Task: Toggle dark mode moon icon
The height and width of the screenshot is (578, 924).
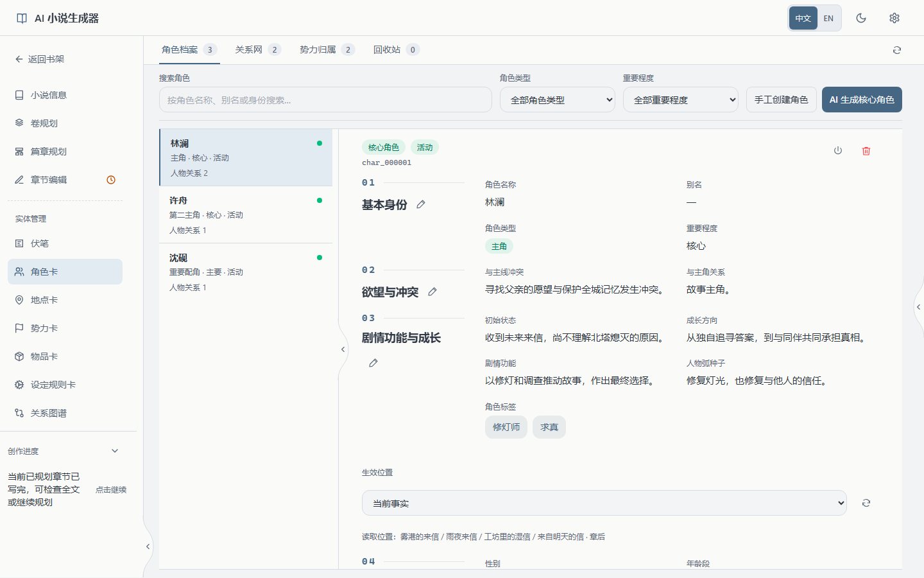Action: click(x=861, y=18)
